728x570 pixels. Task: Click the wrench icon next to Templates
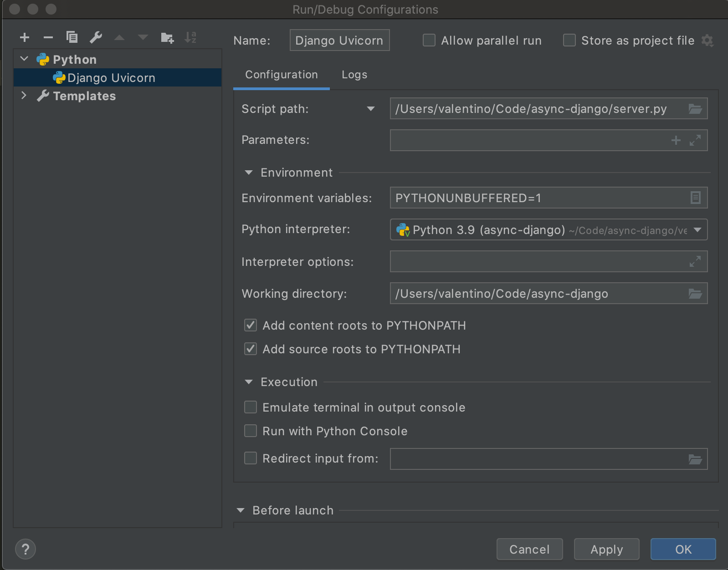click(43, 96)
